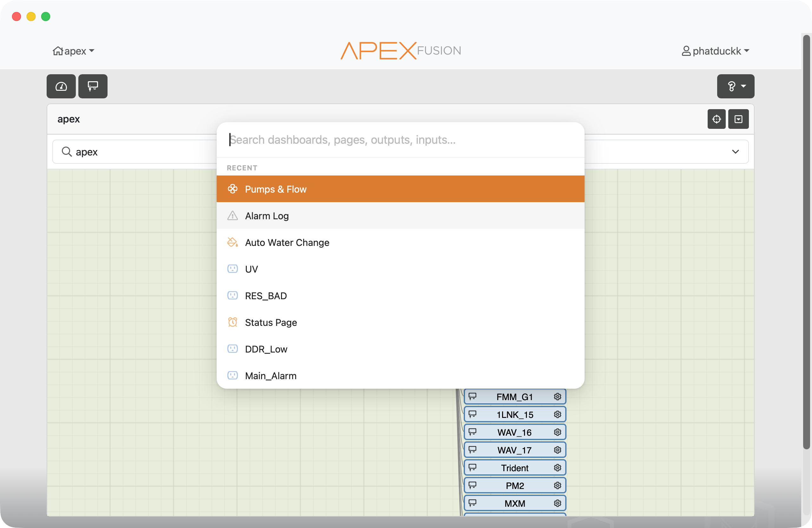Select Main_Alarm output result
Image resolution: width=812 pixels, height=528 pixels.
(x=401, y=375)
